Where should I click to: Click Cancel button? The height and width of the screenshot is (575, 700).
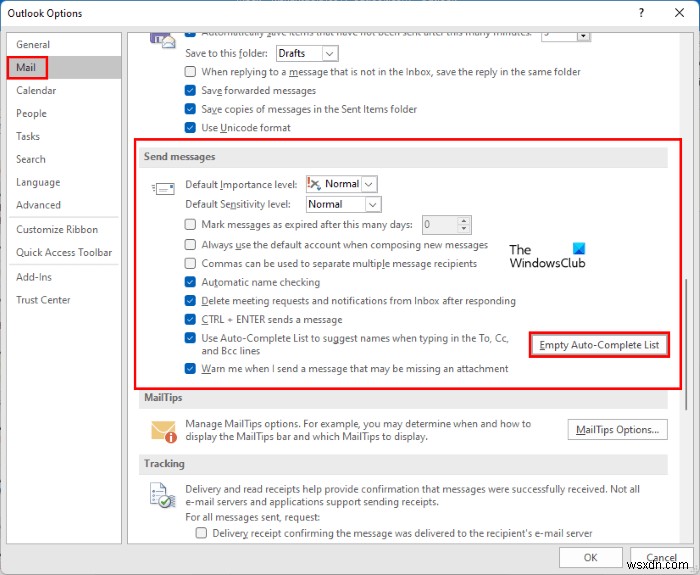coord(661,557)
